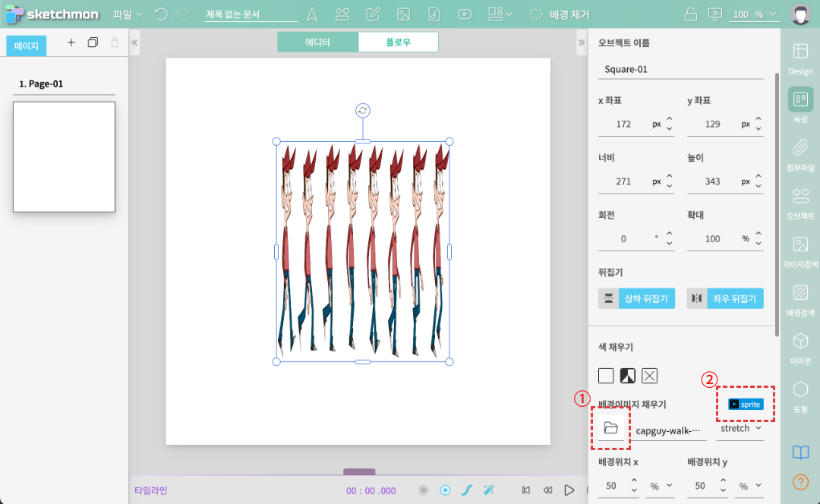Select the solid white fill swatch

[x=606, y=376]
